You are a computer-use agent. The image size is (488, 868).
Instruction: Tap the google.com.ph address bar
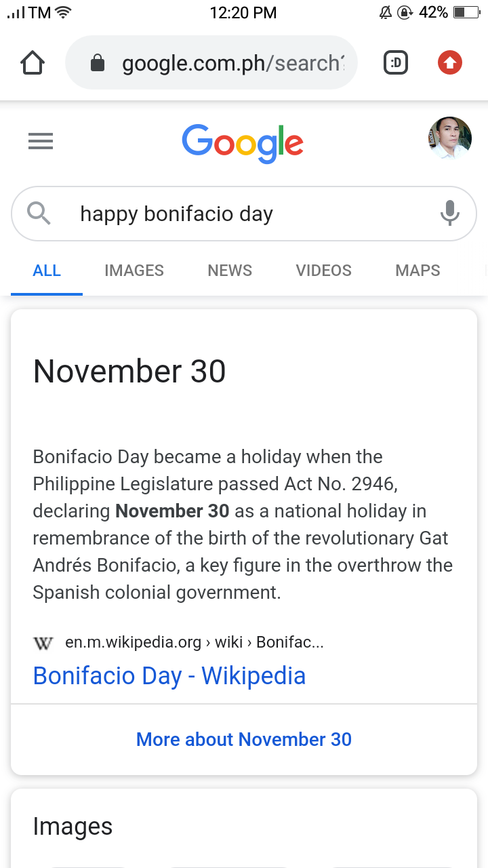[211, 63]
